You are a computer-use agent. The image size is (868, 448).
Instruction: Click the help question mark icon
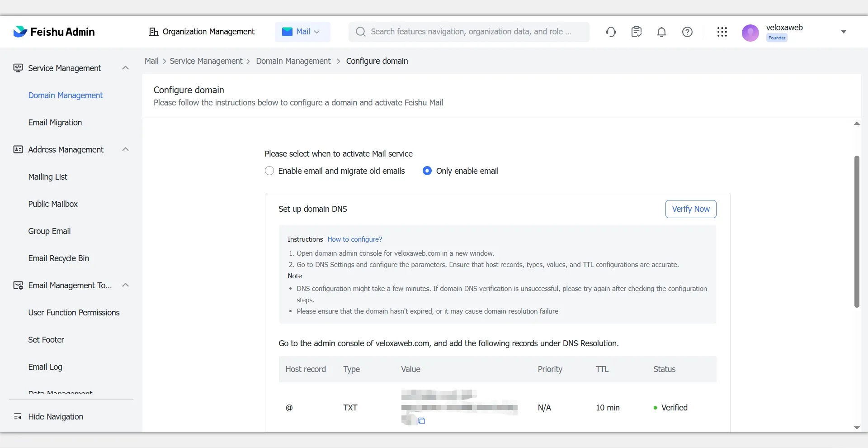(x=687, y=32)
